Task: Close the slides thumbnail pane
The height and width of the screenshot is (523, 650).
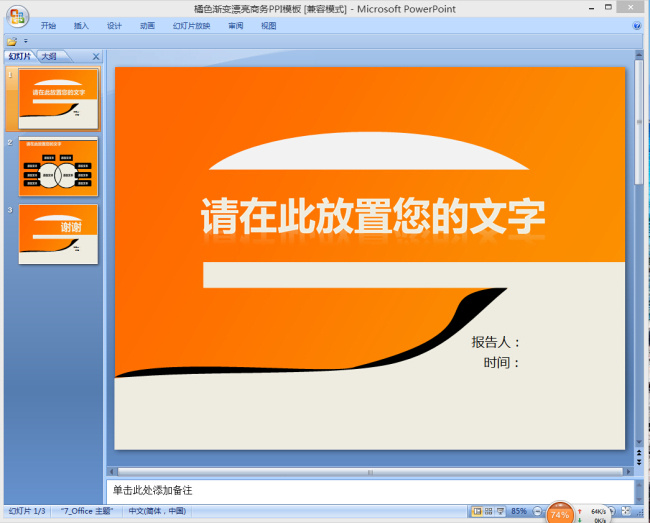Action: tap(96, 56)
